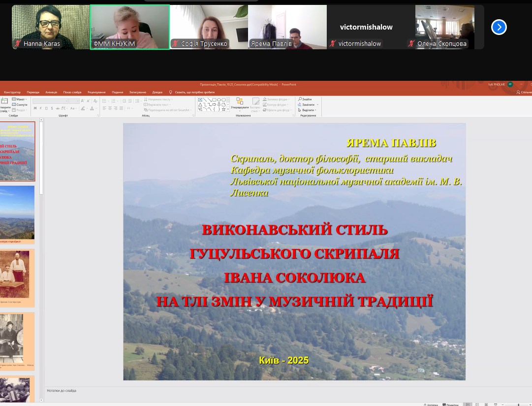Select triangle shape in gallery
The height and width of the screenshot is (406, 532).
(x=200, y=104)
